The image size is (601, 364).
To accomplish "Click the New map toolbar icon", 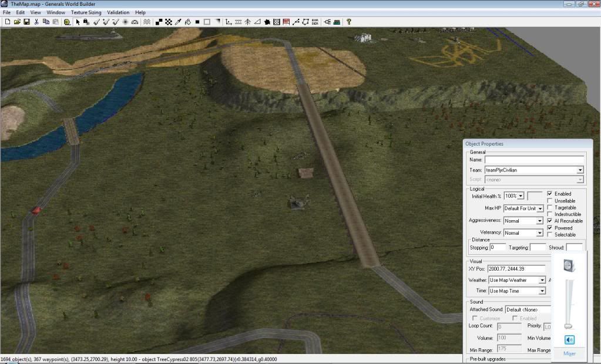I will (7, 22).
